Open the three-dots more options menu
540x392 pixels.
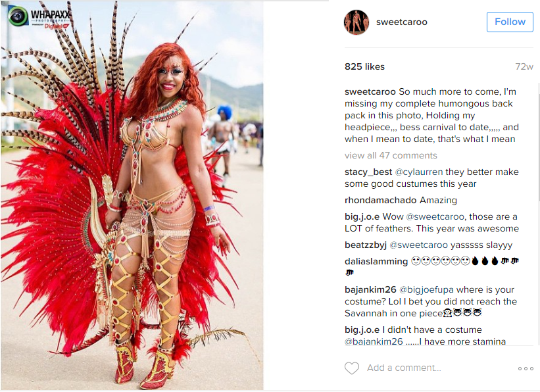526,368
